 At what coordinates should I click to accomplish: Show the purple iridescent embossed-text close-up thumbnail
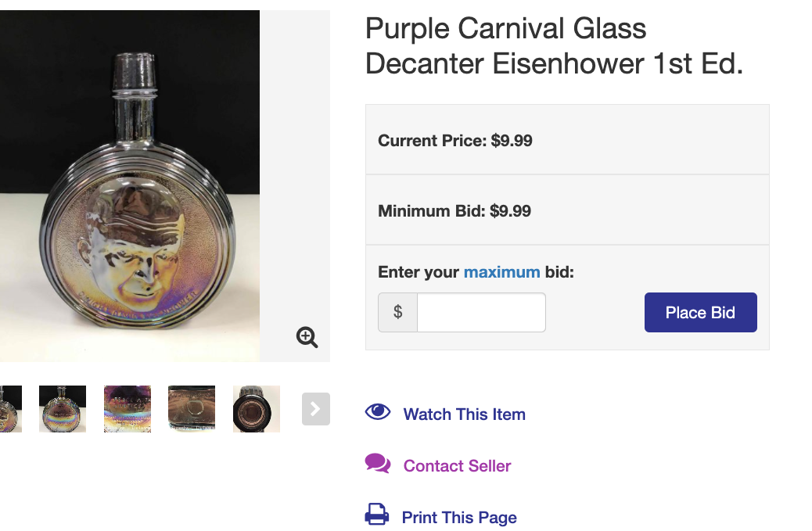128,409
